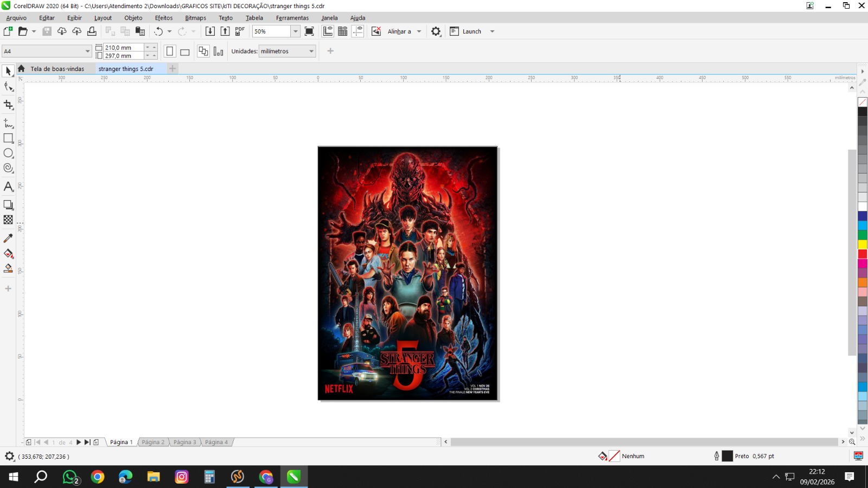
Task: Click the Import icon in toolbar
Action: click(x=210, y=31)
